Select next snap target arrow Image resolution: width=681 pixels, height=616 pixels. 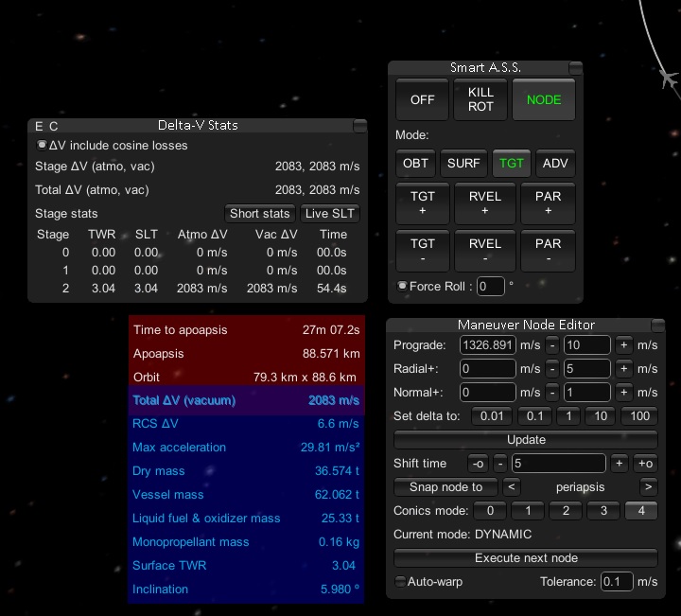[x=649, y=487]
